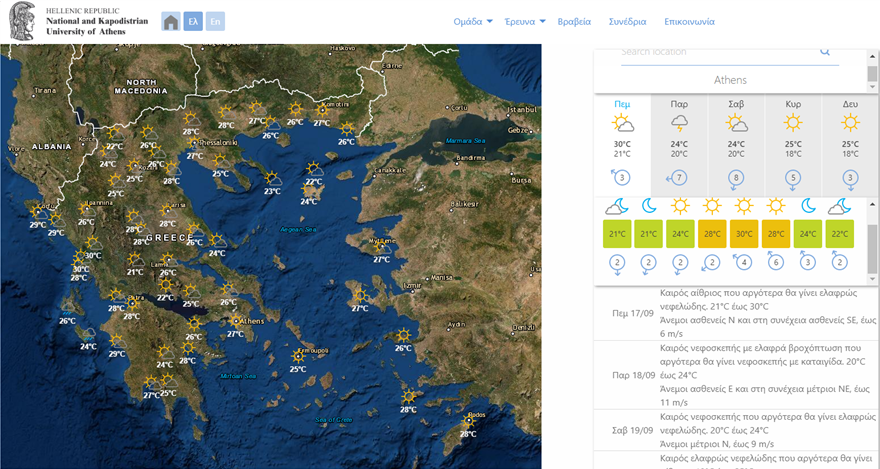
Task: Click the Athens weather icon on map
Action: [x=234, y=322]
